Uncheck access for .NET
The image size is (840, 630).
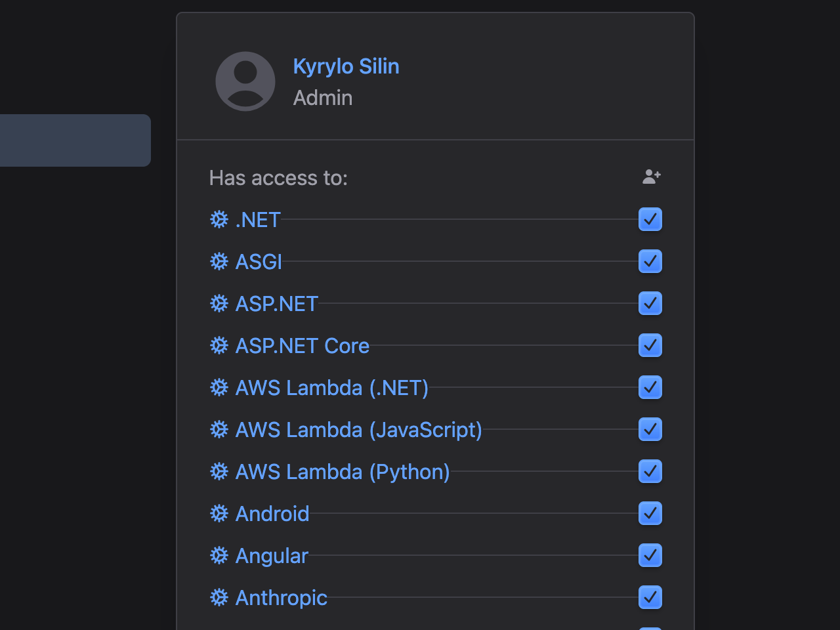click(650, 219)
